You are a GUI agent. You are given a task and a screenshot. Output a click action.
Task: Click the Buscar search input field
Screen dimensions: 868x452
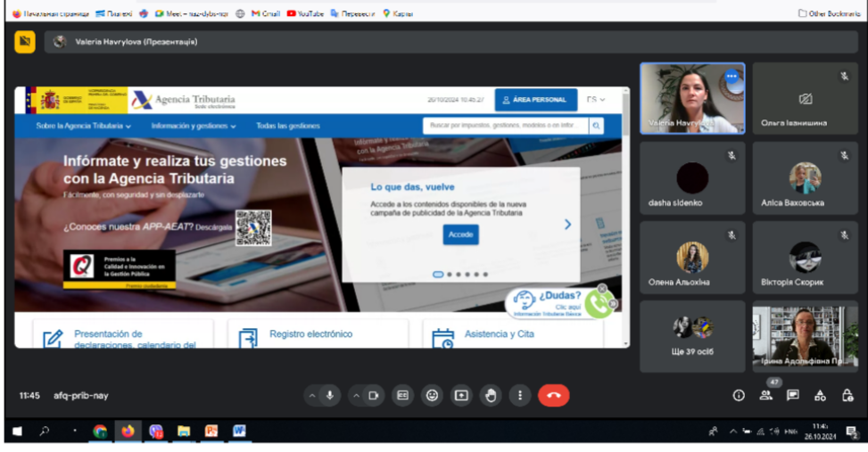point(506,126)
